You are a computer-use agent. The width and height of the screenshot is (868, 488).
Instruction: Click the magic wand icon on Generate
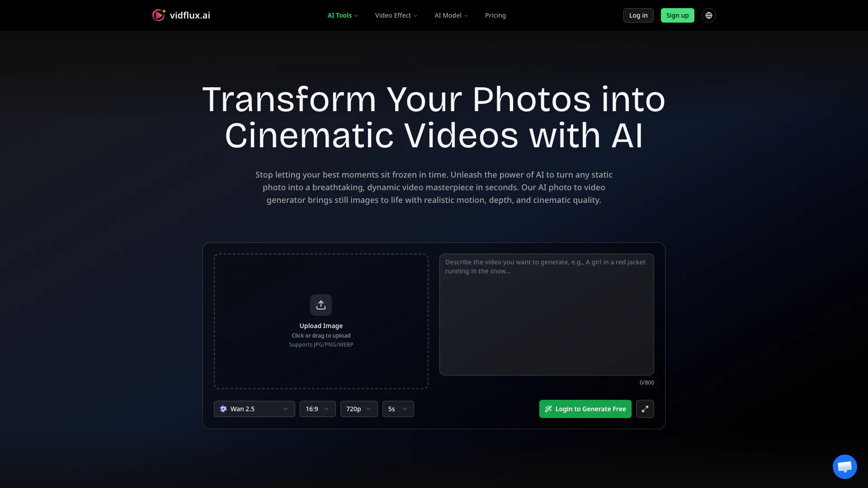548,409
